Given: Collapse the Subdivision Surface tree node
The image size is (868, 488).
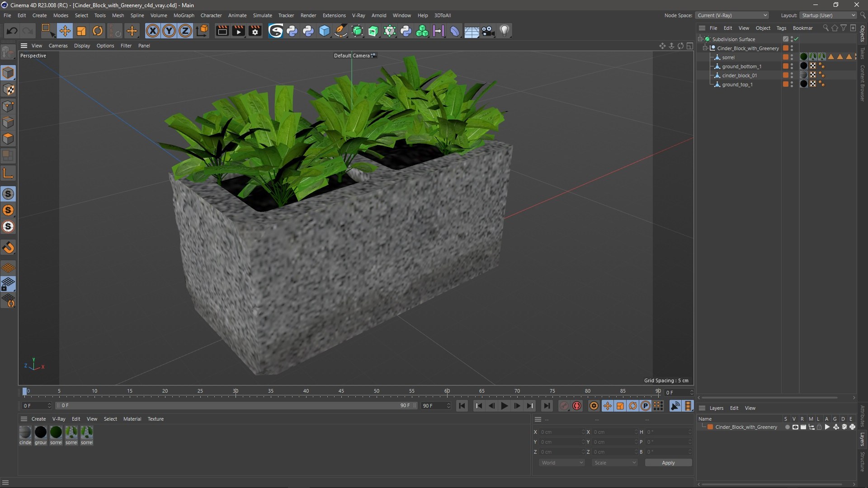Looking at the screenshot, I should pos(700,39).
